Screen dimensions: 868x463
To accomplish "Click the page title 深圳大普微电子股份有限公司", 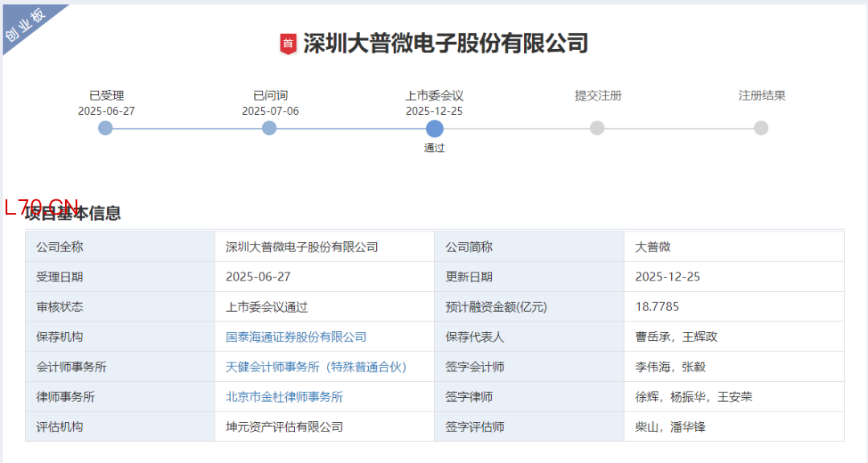I will (445, 43).
